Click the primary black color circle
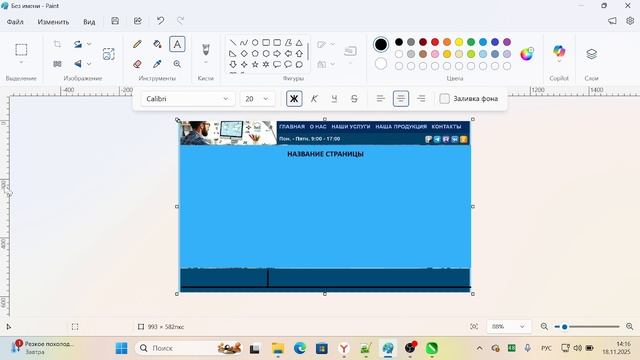640x360 pixels. click(x=381, y=44)
